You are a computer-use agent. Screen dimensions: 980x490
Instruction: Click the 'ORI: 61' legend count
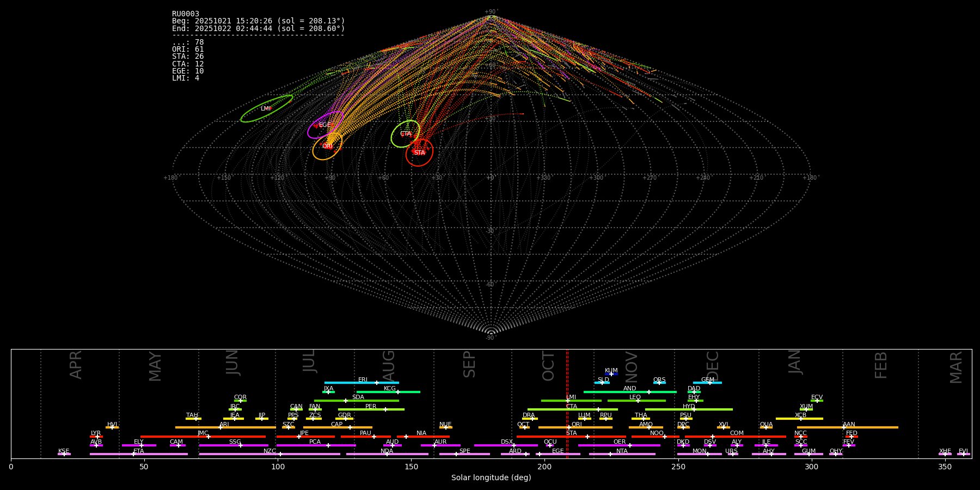(188, 49)
